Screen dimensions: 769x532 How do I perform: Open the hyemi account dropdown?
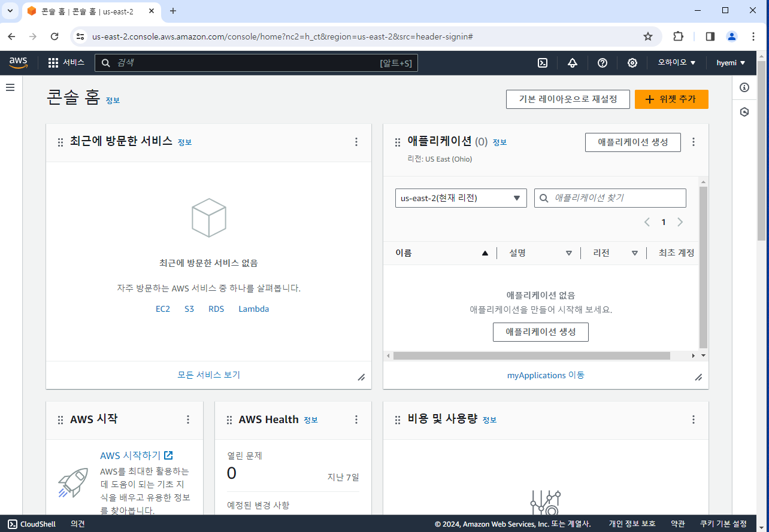tap(731, 63)
